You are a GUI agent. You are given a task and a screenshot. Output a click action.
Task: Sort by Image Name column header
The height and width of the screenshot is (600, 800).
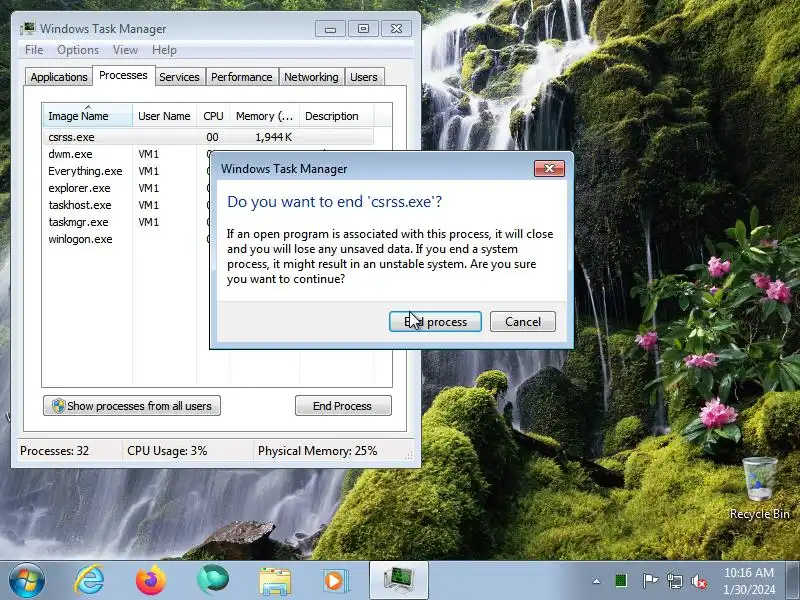pos(88,116)
